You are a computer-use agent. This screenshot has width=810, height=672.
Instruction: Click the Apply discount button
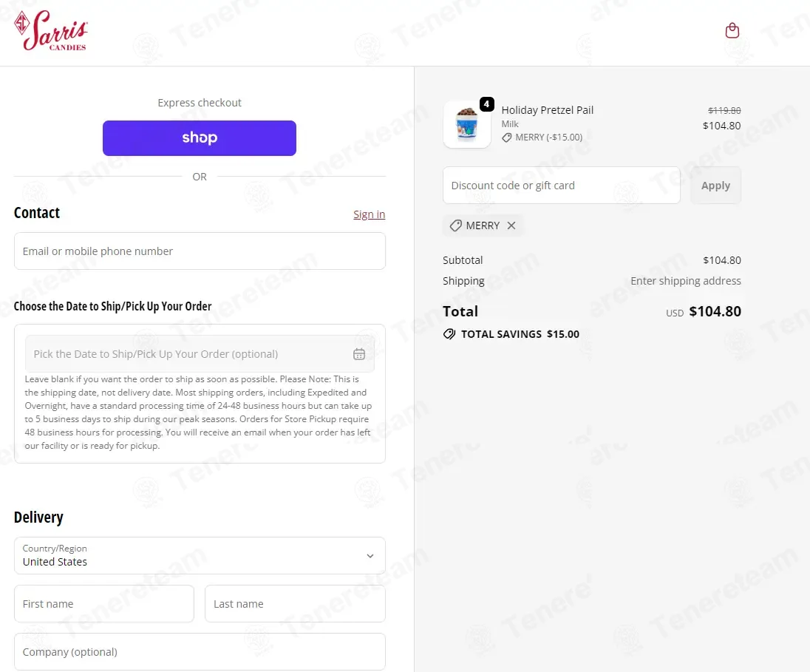[715, 186]
